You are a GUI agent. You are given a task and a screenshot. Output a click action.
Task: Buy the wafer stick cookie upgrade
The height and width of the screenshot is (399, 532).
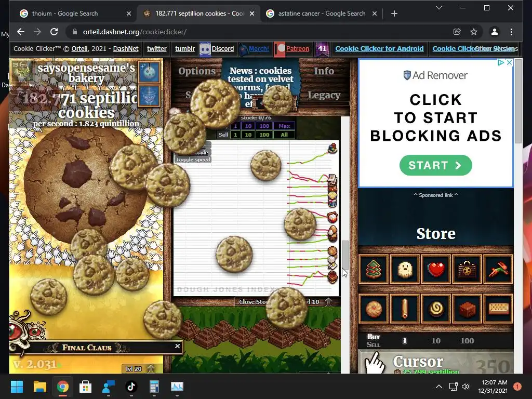point(405,309)
